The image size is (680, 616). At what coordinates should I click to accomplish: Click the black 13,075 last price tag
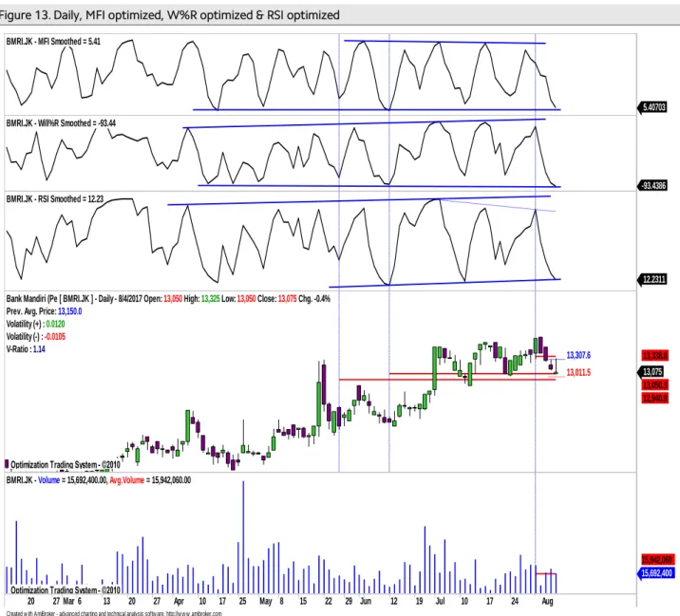[652, 371]
